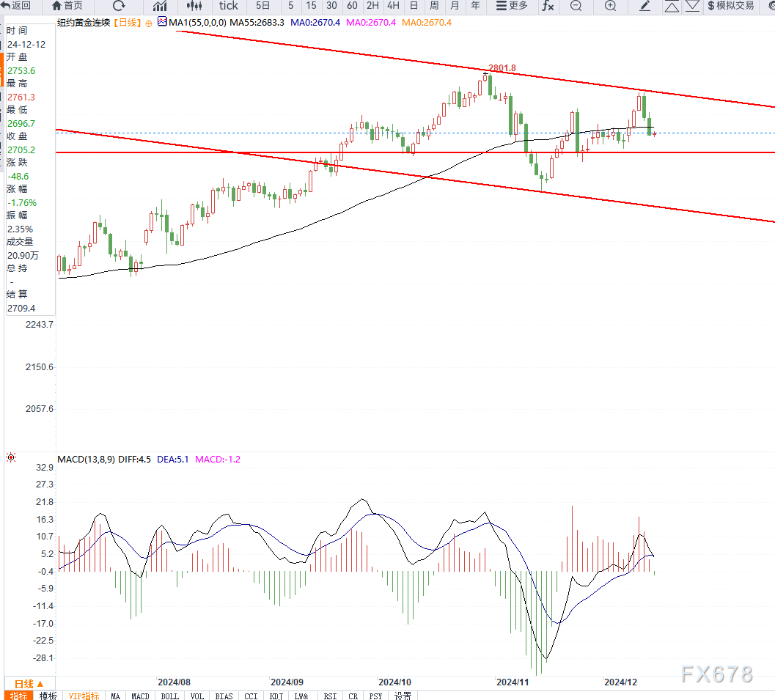
Task: Refresh the chart data
Action: [119, 5]
